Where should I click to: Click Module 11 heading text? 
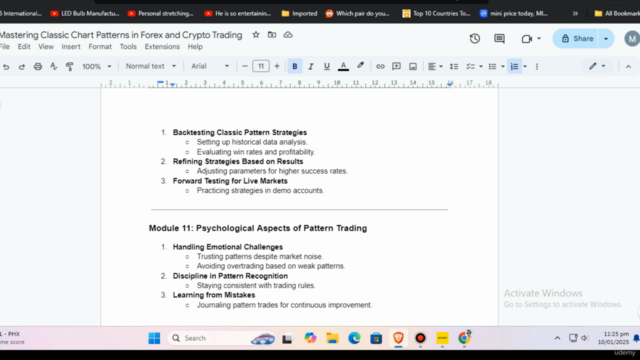click(258, 228)
